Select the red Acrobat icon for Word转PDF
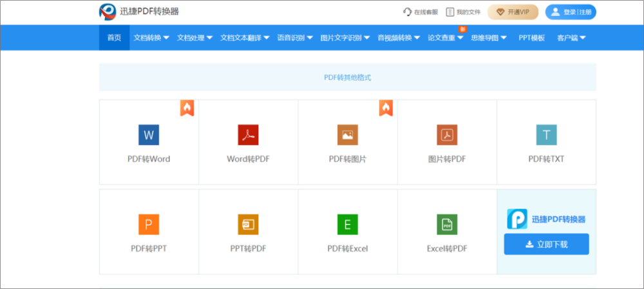 click(x=248, y=135)
